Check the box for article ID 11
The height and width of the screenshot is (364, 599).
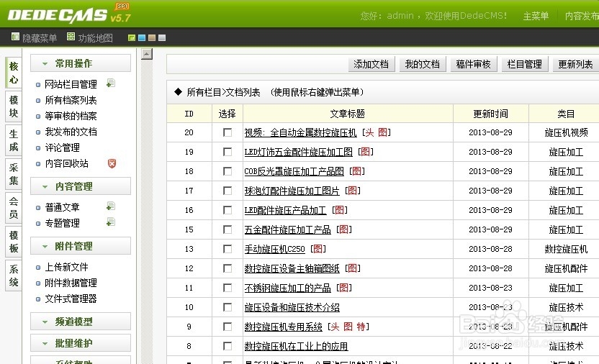pos(228,288)
